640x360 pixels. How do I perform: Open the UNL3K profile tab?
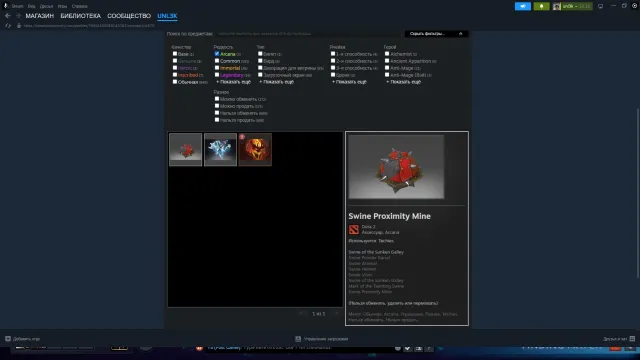click(167, 16)
